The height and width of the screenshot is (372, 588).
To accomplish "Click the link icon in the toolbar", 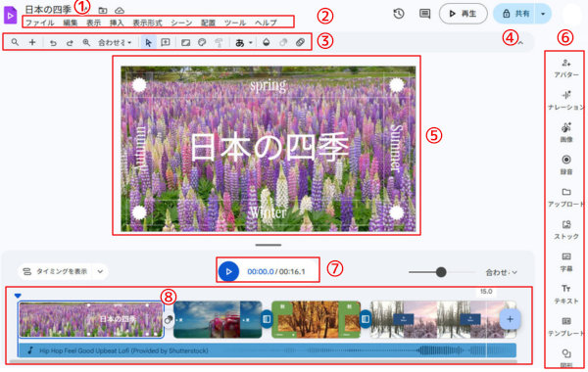I will [x=300, y=42].
